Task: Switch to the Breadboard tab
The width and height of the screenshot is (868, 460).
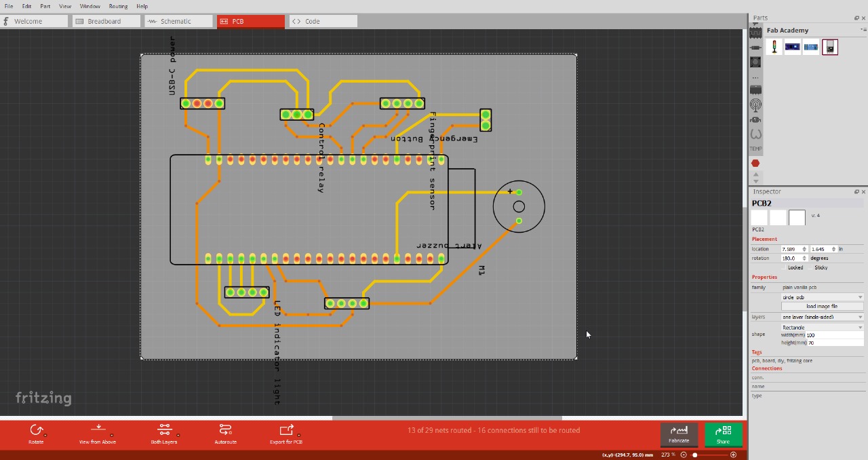Action: tap(106, 21)
